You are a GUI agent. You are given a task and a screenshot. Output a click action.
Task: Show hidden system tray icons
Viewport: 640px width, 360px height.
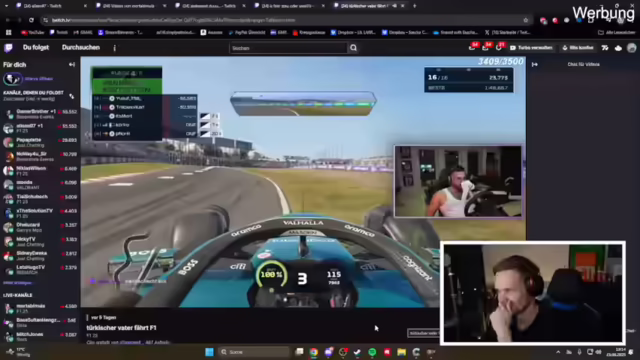558,352
